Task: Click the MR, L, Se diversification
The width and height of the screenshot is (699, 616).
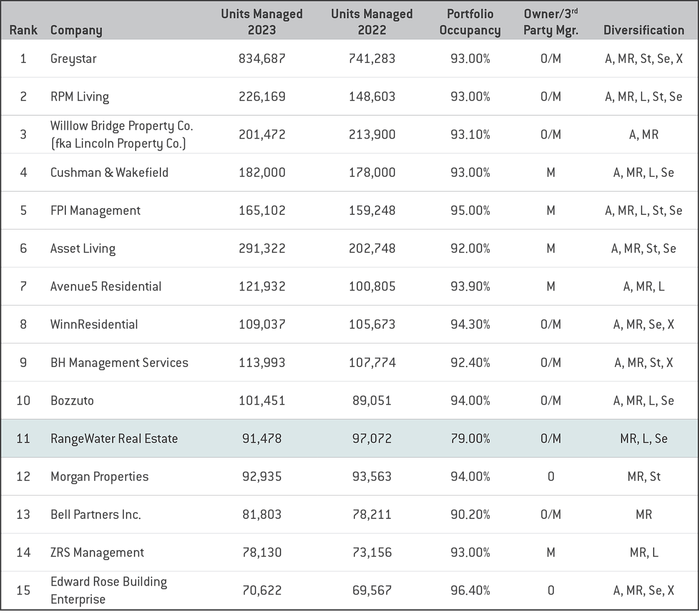Action: click(644, 438)
